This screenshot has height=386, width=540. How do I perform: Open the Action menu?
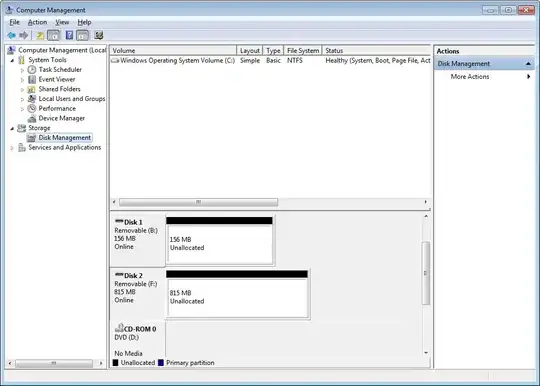click(x=37, y=22)
